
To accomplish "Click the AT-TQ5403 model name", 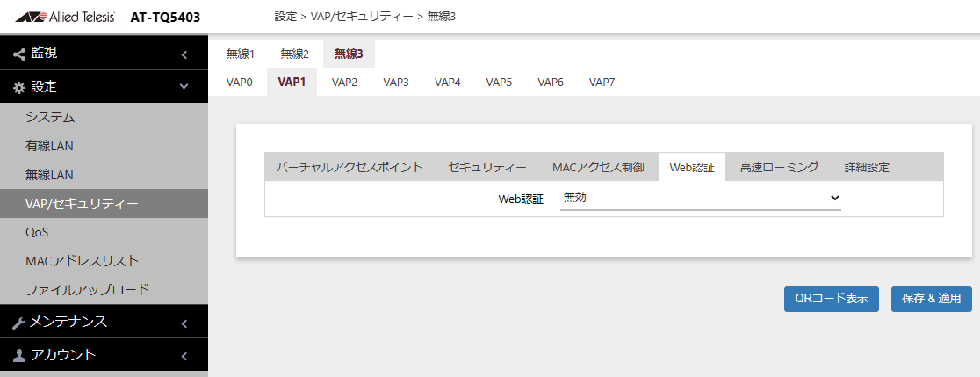I will click(x=166, y=18).
